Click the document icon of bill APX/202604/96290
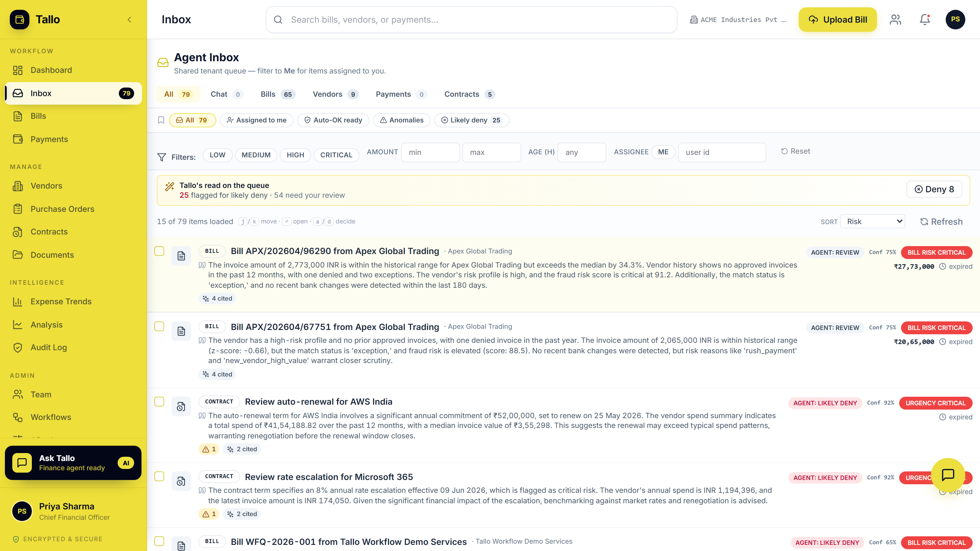 pos(181,256)
